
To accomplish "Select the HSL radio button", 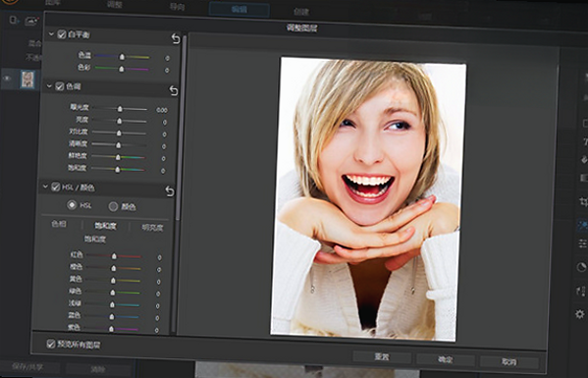I will [72, 205].
